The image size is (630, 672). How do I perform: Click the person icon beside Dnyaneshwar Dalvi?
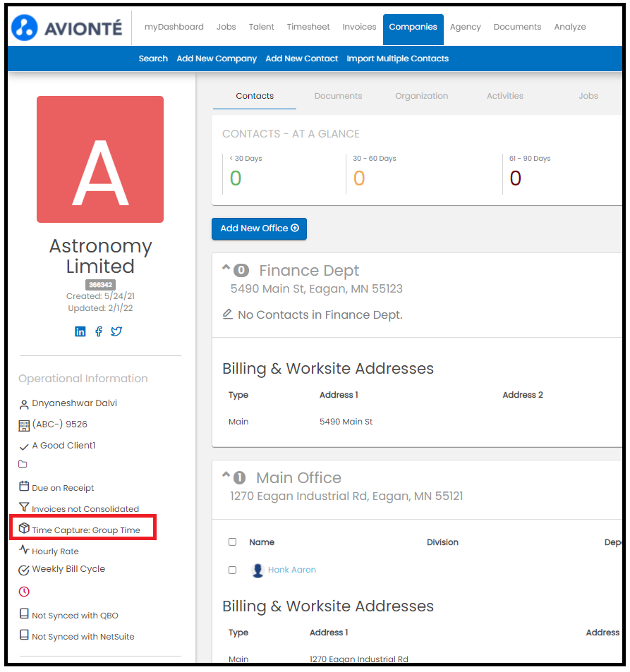pyautogui.click(x=24, y=404)
